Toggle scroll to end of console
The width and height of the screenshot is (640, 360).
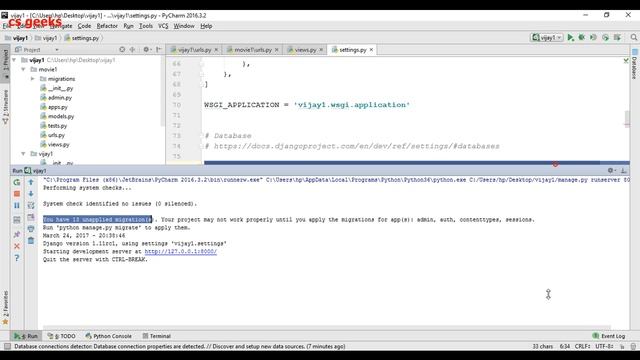(x=31, y=217)
